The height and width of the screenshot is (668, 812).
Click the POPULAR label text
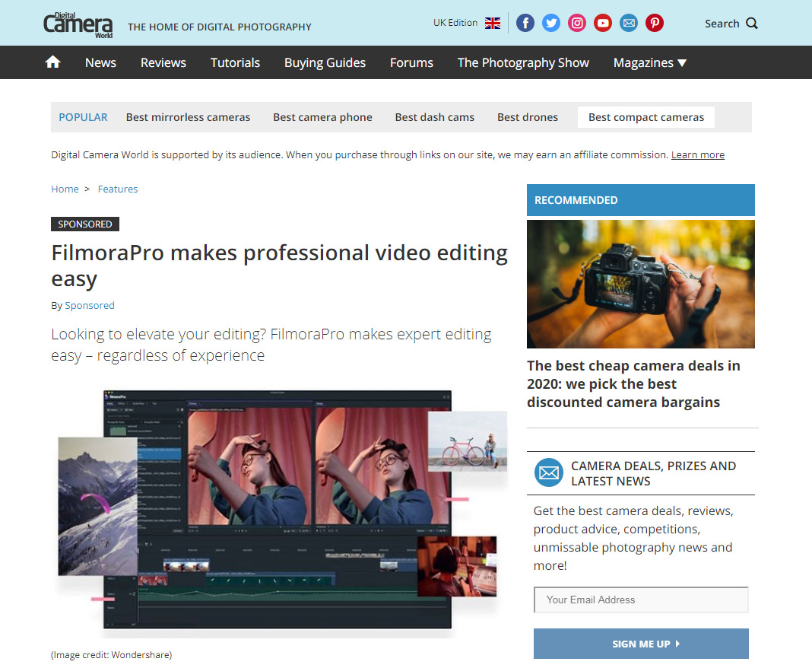[x=84, y=117]
